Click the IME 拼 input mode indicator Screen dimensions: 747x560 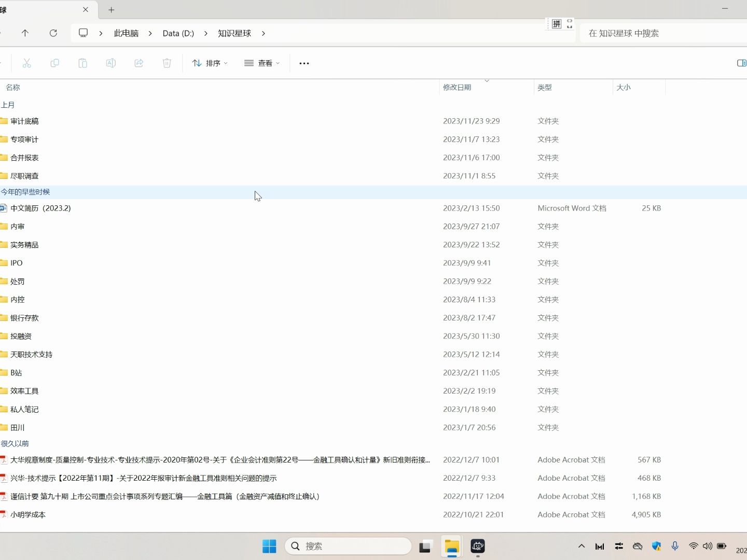tap(557, 24)
